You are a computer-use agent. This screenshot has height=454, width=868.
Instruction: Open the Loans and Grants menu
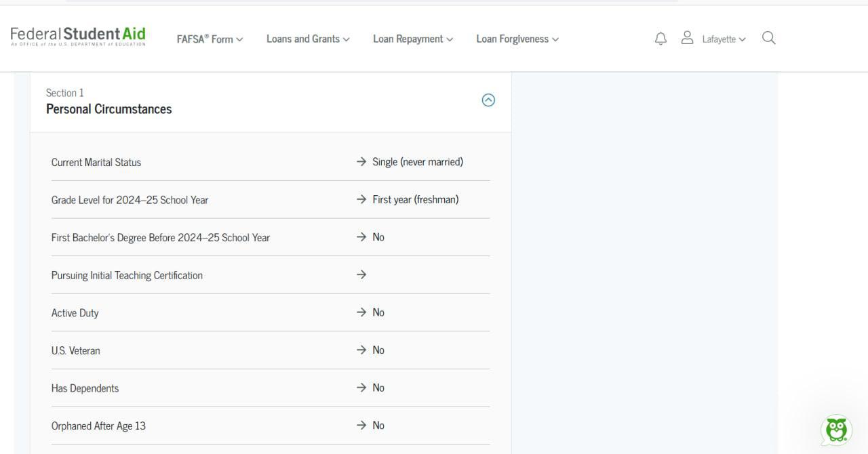coord(308,39)
